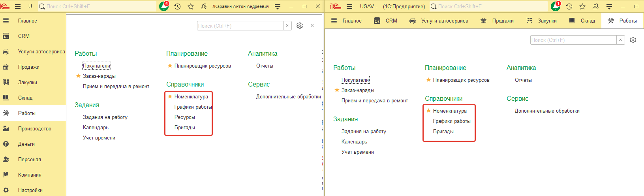The width and height of the screenshot is (644, 196).
Task: Open Планировщик ресурсов in left window
Action: 203,66
